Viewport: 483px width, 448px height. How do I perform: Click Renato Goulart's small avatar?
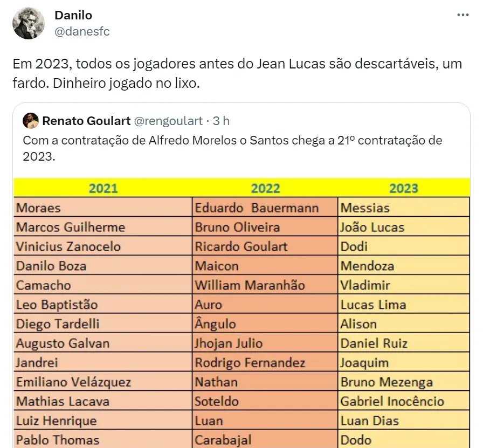(x=31, y=121)
